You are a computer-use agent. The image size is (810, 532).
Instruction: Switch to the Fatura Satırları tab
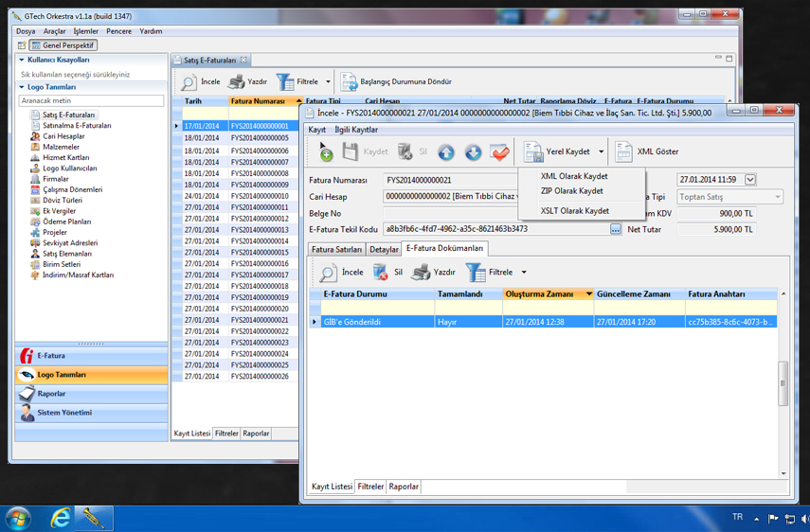pos(336,250)
